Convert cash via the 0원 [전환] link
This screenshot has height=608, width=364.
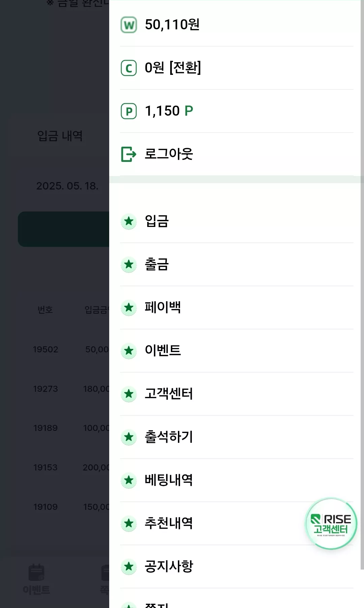pyautogui.click(x=173, y=67)
